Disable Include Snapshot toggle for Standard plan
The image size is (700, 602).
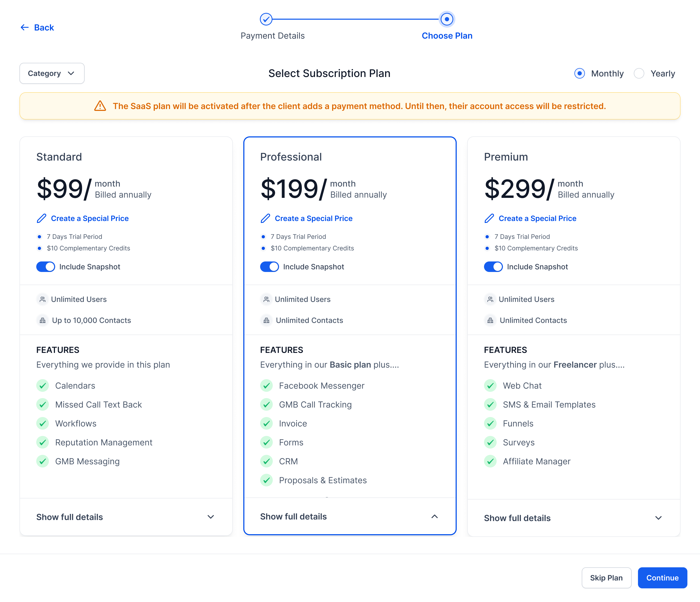[x=46, y=267]
